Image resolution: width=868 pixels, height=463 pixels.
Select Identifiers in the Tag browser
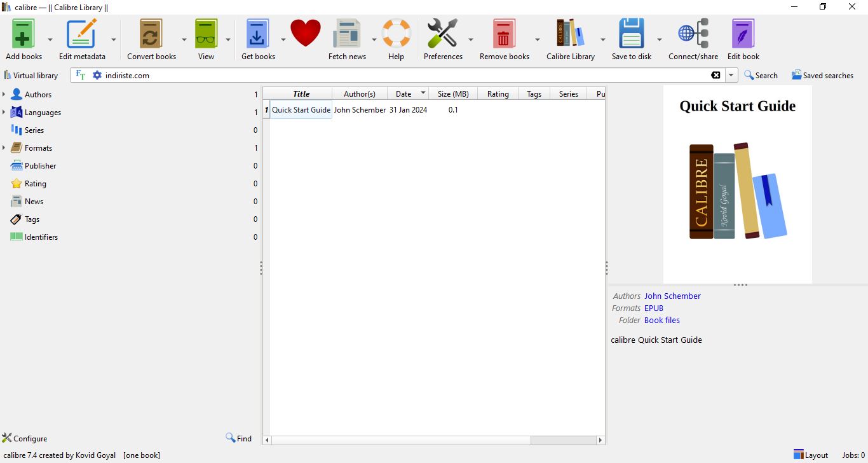click(41, 237)
